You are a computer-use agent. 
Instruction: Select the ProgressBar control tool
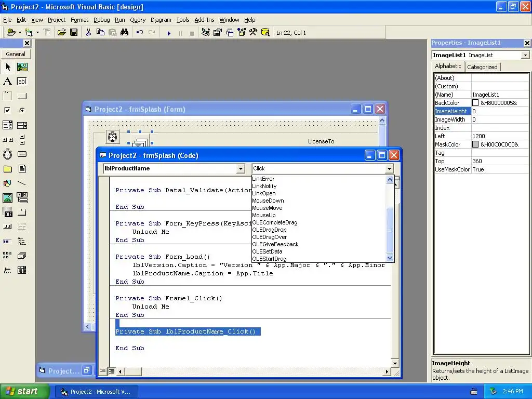point(7,241)
